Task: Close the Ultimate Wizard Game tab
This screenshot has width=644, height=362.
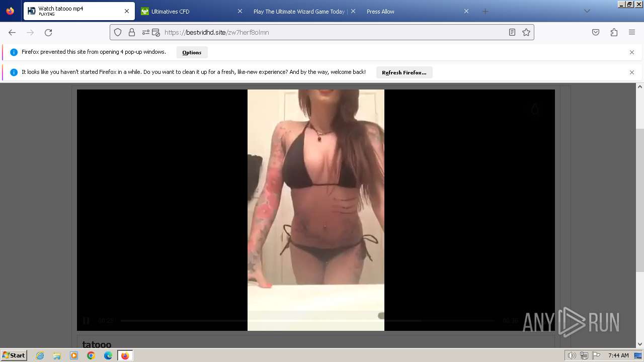Action: [x=353, y=11]
